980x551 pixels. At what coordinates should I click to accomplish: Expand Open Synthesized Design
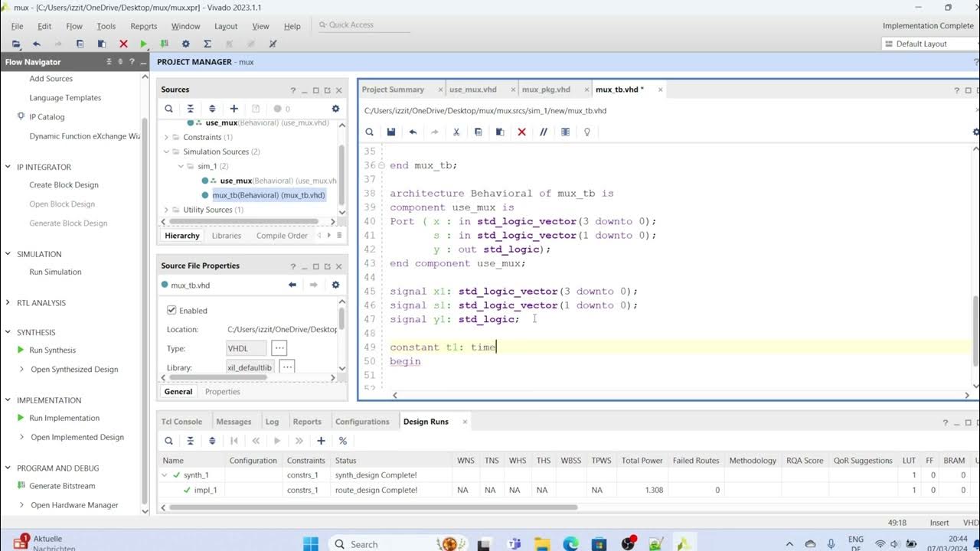21,369
